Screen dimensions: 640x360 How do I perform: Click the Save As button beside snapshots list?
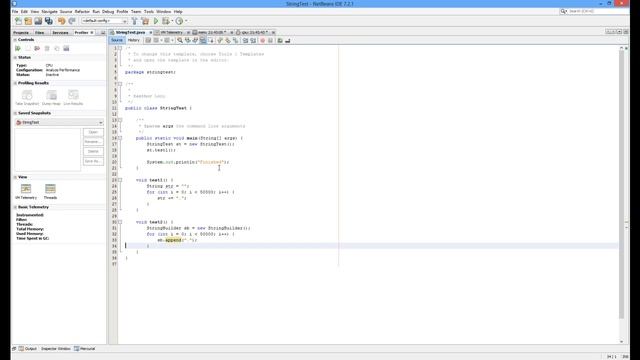click(93, 161)
